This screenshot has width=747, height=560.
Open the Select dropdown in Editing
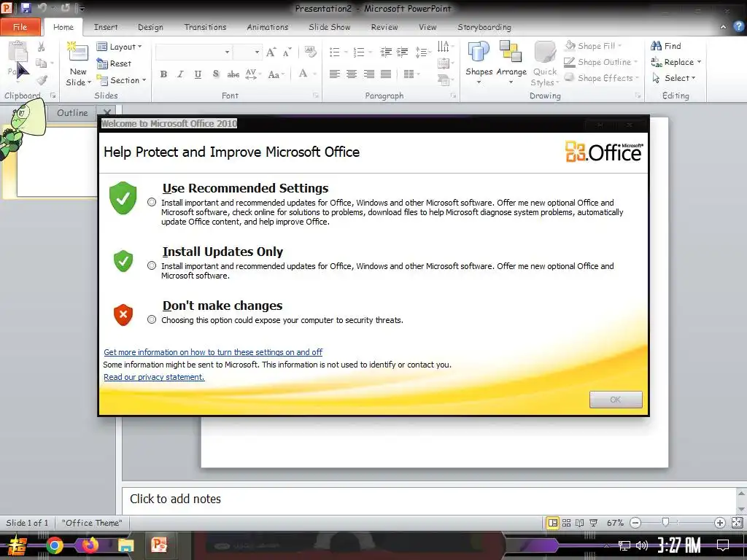click(x=674, y=78)
